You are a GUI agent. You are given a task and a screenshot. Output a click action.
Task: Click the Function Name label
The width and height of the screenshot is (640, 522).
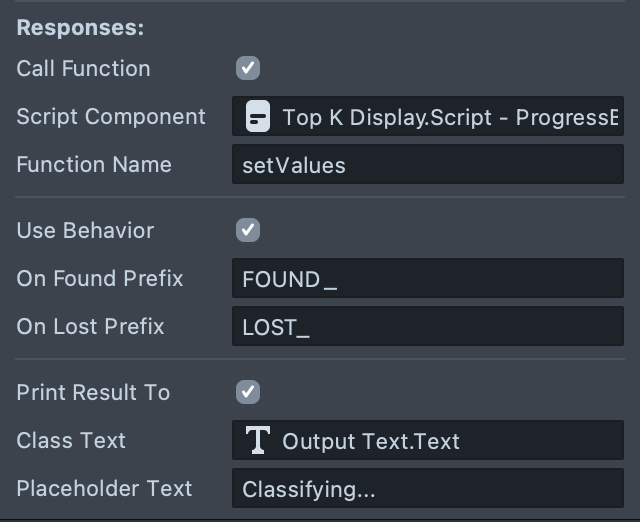coord(94,164)
